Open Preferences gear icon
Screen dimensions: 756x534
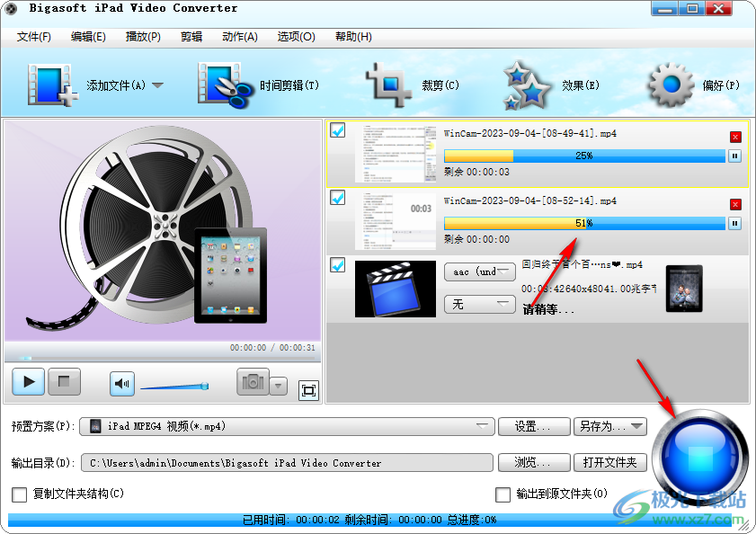[672, 85]
